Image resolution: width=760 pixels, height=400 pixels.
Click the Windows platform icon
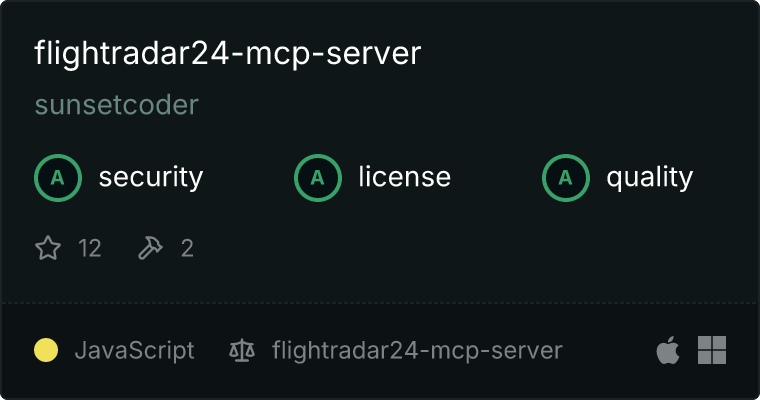coord(712,350)
